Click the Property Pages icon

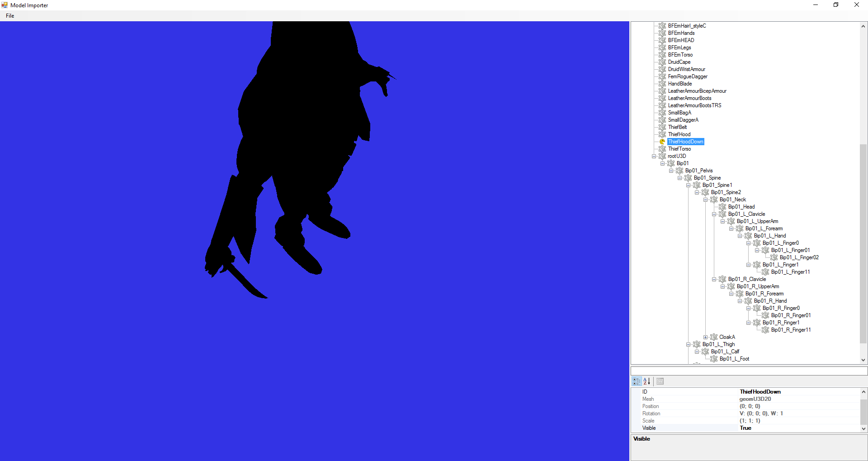(660, 381)
